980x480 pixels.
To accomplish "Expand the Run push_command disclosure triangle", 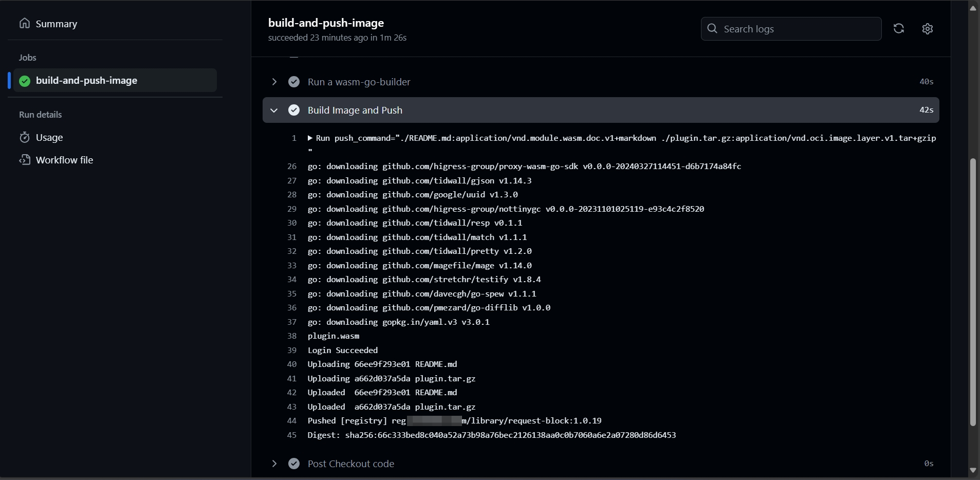I will click(310, 138).
